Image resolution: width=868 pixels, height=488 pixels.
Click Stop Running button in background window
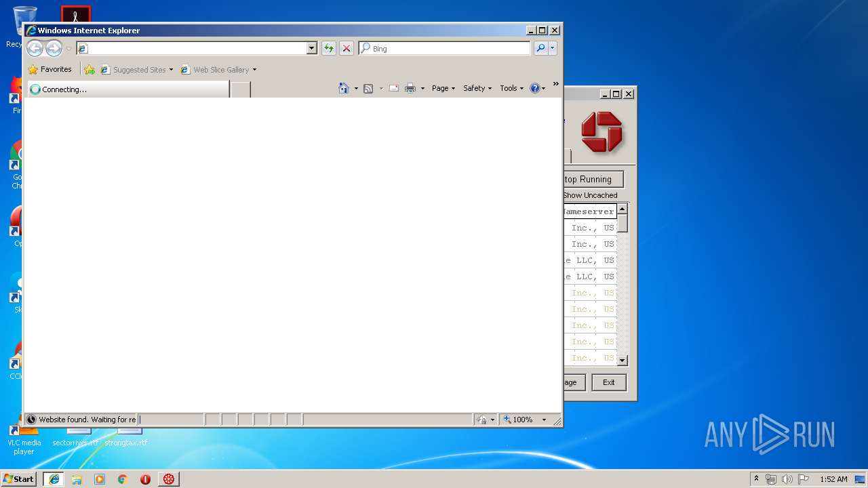[593, 179]
